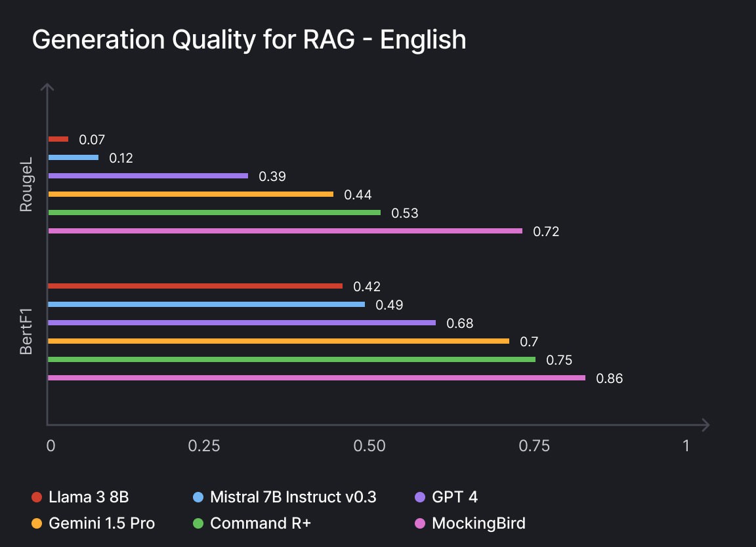Select the pink BertF1 bar valued 0.86

click(317, 378)
